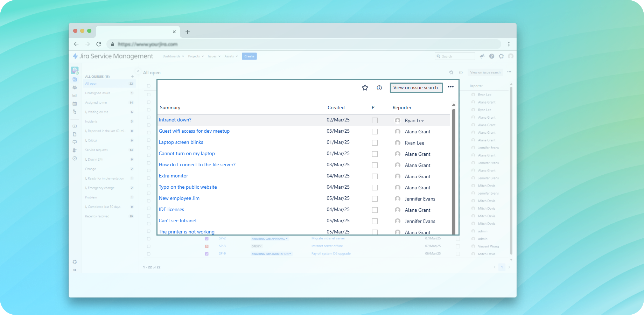Collapse the queues panel with the chevron
Viewport: 644px width, 315px height.
(138, 71)
